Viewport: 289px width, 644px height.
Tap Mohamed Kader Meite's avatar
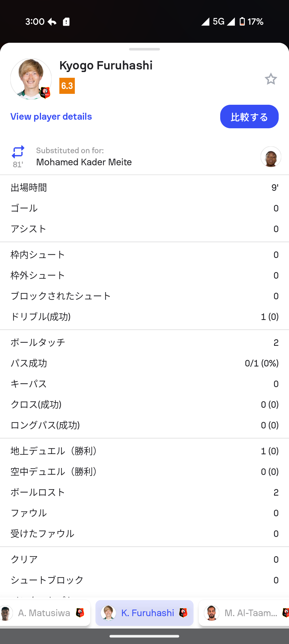click(271, 157)
